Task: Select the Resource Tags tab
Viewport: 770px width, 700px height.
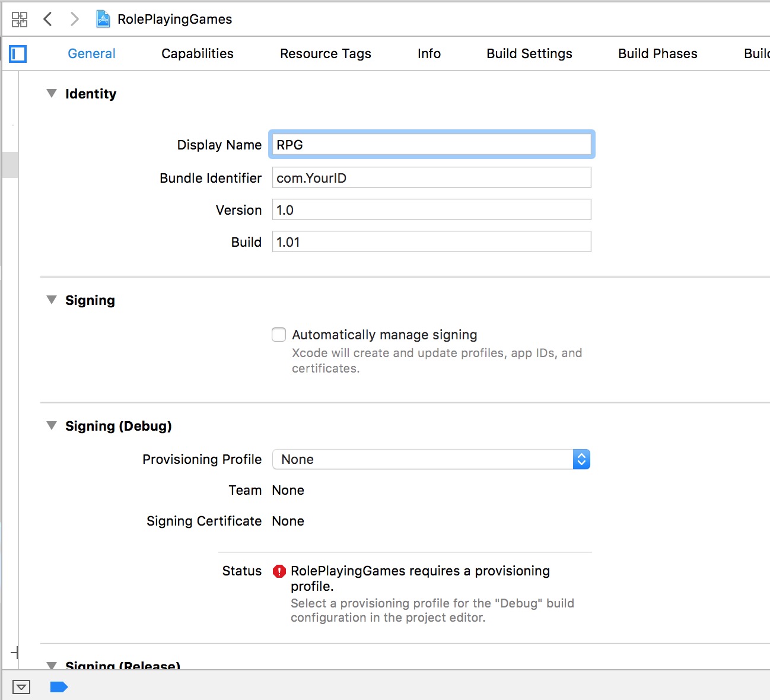Action: point(325,53)
